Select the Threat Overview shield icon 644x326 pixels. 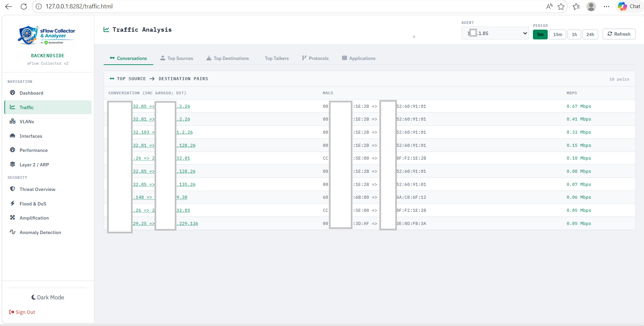coord(12,189)
